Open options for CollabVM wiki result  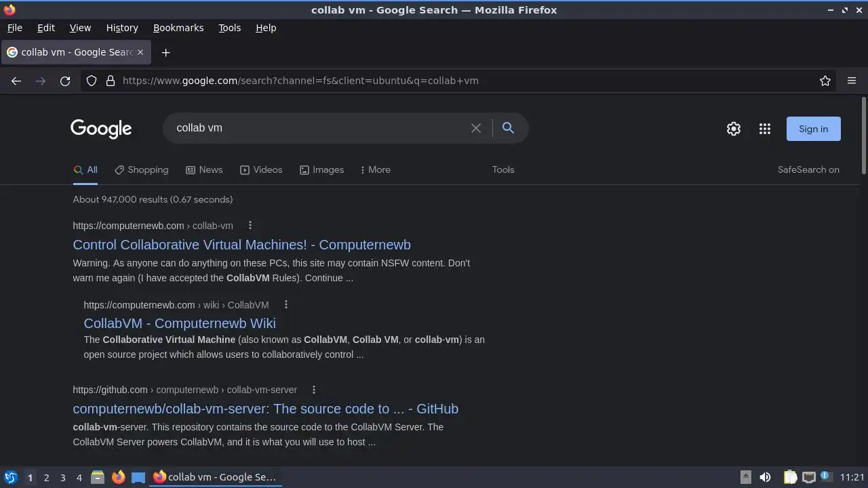[x=286, y=305]
